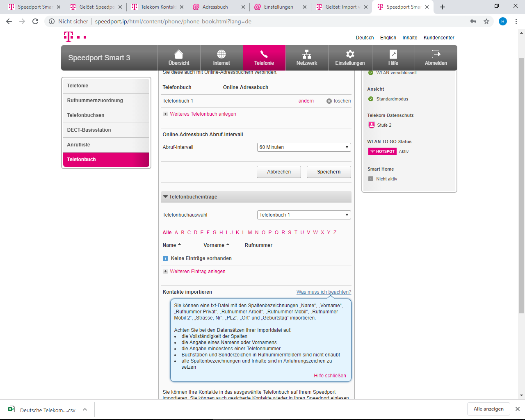Select Rufnummernzuordnung in the sidebar

(106, 100)
